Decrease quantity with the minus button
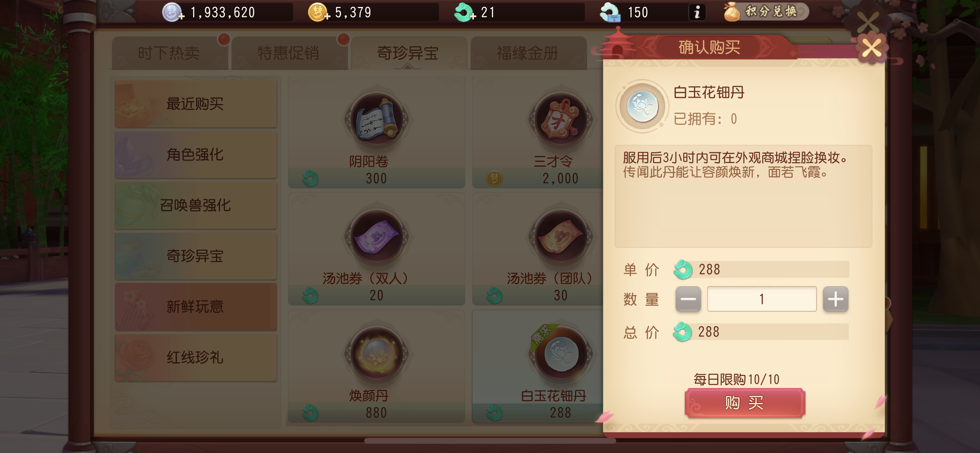The height and width of the screenshot is (453, 980). (x=688, y=299)
